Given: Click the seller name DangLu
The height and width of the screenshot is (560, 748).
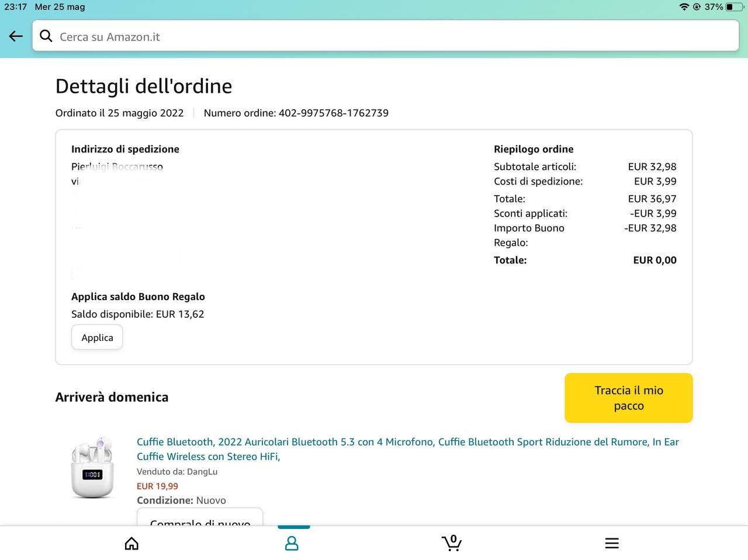Looking at the screenshot, I should pos(202,471).
